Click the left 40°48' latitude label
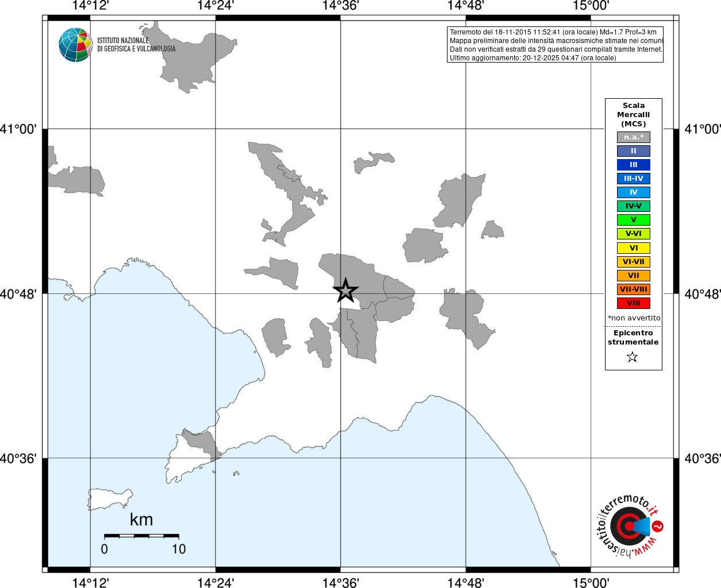 [18, 294]
